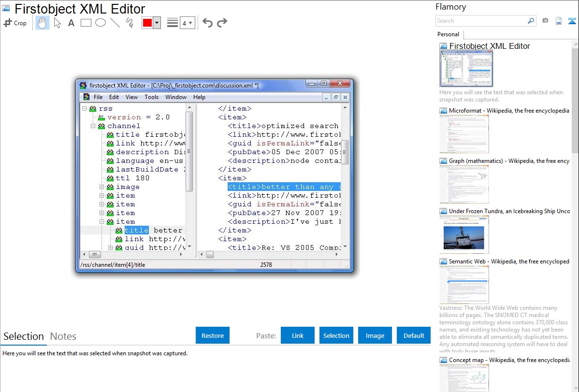Select the "ttl 180" tree row
Screen dimensions: 579x392
tap(128, 178)
